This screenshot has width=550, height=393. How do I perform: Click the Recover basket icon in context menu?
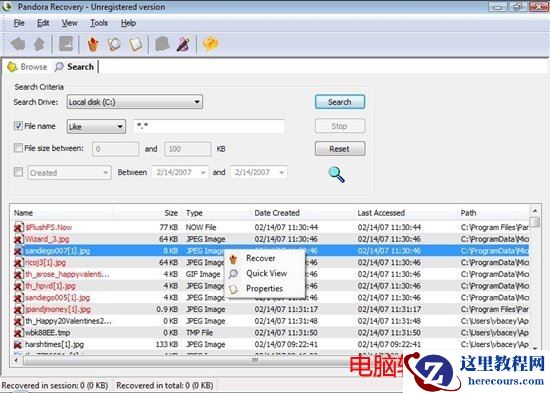click(233, 259)
